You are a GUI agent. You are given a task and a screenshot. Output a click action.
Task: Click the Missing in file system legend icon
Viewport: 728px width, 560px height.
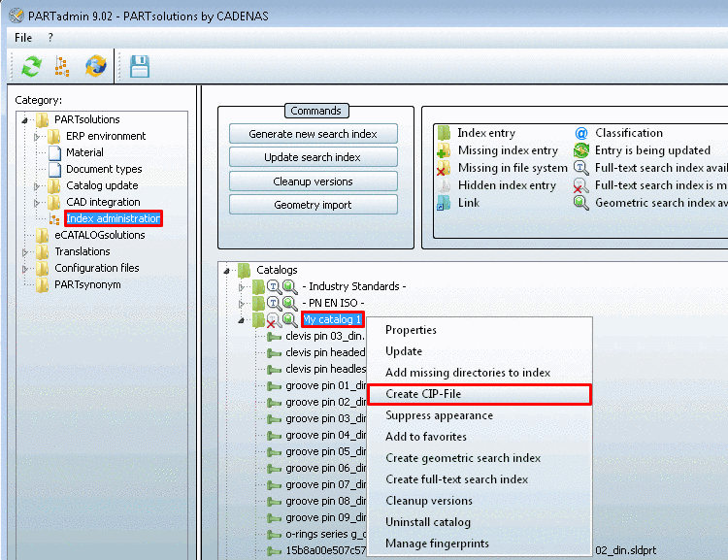(x=444, y=168)
